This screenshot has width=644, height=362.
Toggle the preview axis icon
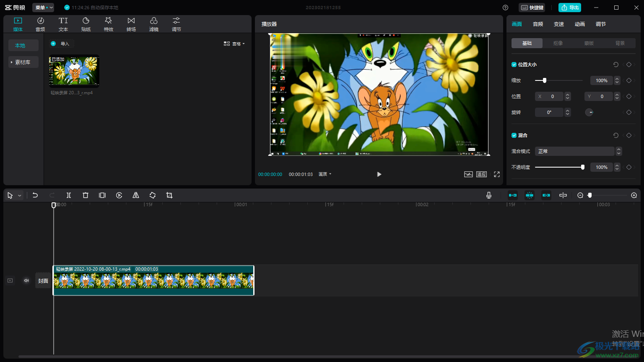point(563,195)
